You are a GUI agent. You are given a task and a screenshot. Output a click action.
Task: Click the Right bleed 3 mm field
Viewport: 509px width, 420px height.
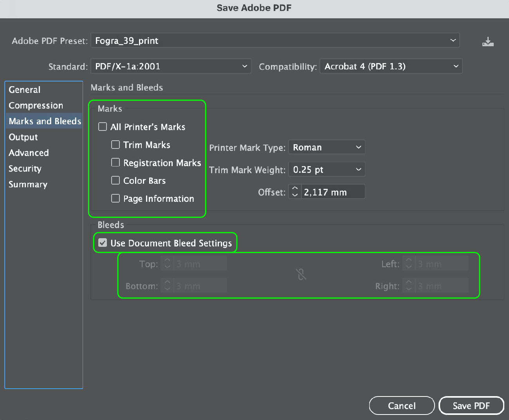tap(442, 286)
